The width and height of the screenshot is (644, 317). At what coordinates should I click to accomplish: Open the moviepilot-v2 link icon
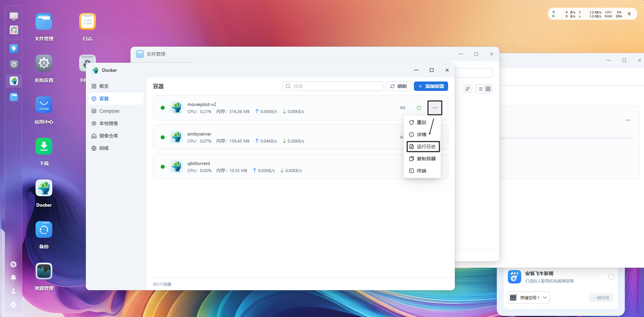402,108
